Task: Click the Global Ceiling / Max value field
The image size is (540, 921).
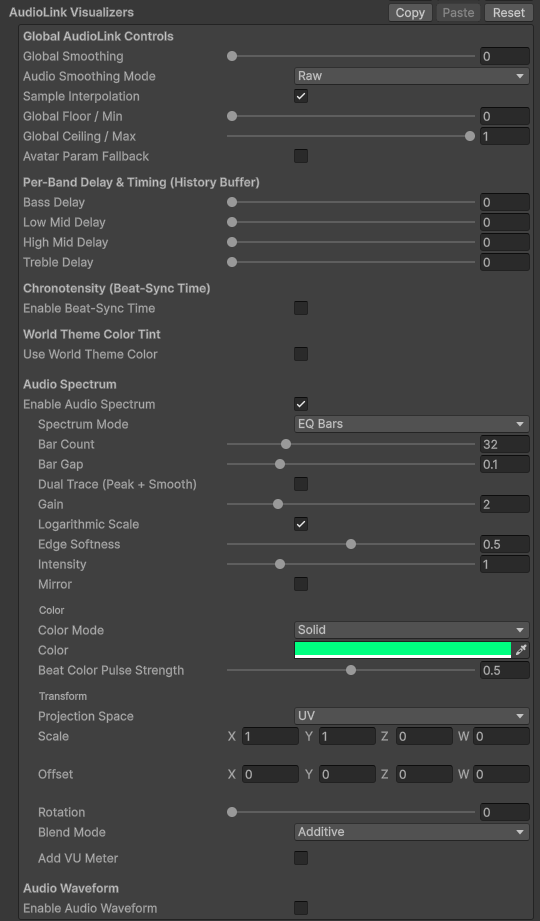Action: 505,136
